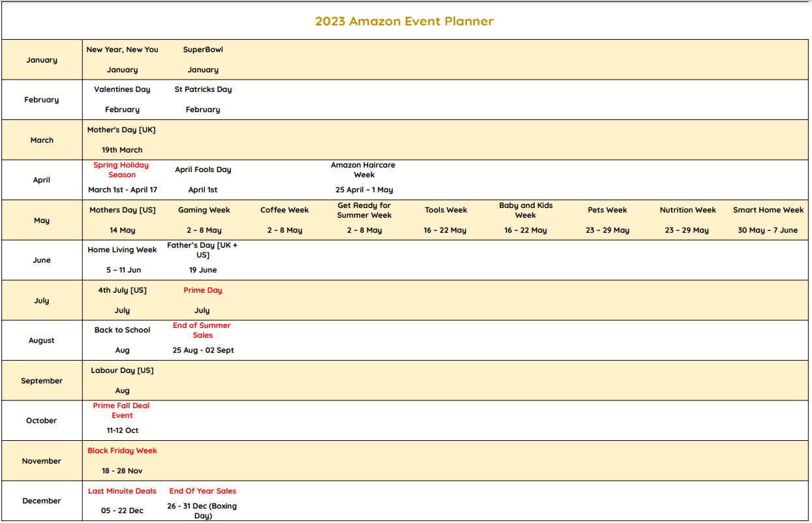Select the red "Prime Fall Deal Event" text
The width and height of the screenshot is (812, 523).
point(121,410)
